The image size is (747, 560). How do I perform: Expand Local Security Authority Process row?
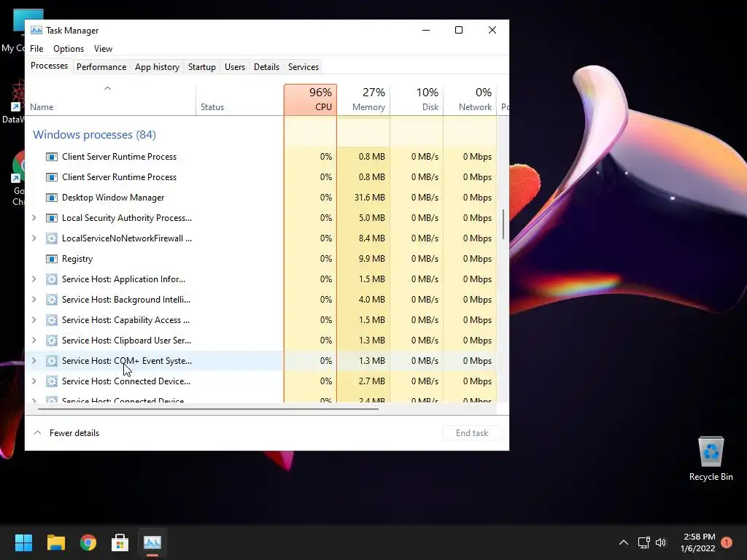[34, 217]
